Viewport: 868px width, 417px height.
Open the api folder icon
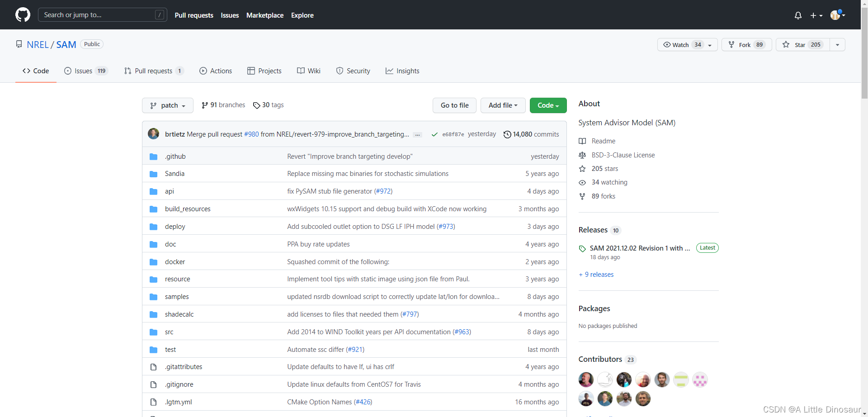coord(154,192)
